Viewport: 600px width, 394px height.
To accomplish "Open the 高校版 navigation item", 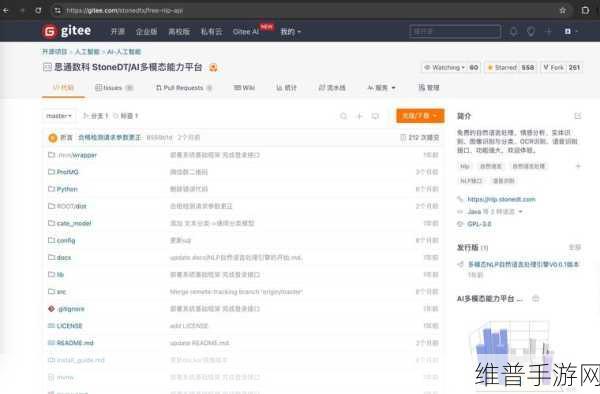I will click(x=179, y=32).
